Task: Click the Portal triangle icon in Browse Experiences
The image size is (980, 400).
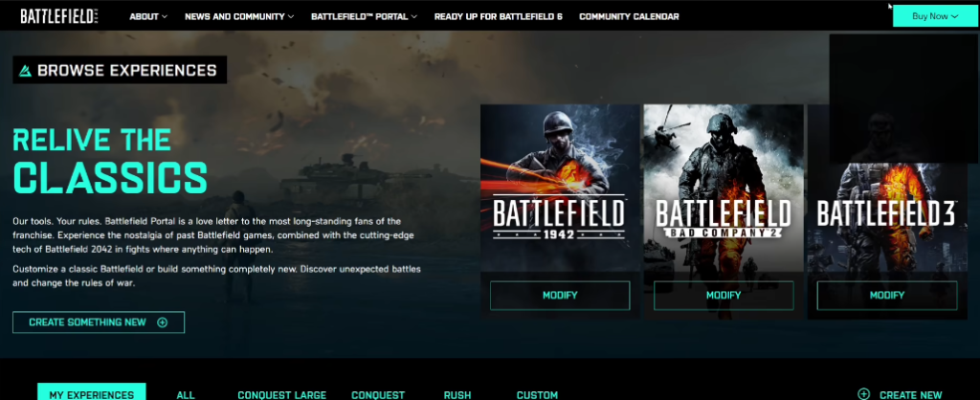Action: coord(25,71)
